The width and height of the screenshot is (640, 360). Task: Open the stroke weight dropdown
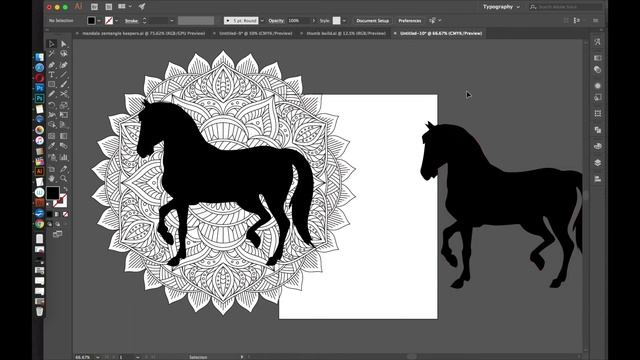(x=171, y=20)
